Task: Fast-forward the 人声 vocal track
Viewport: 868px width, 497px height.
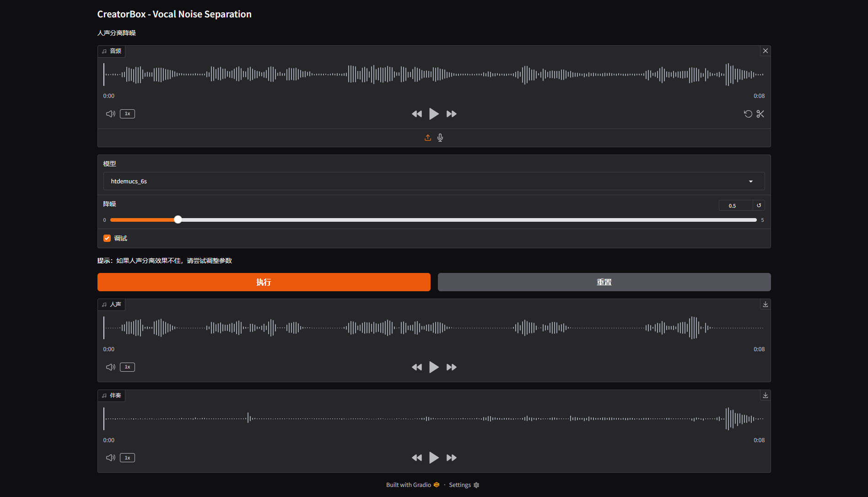Action: [x=452, y=367]
